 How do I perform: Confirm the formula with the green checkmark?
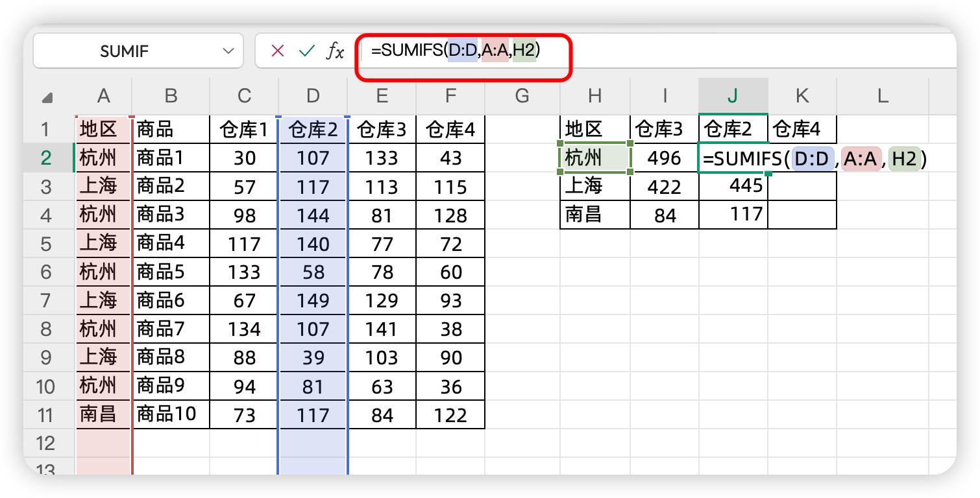coord(306,51)
